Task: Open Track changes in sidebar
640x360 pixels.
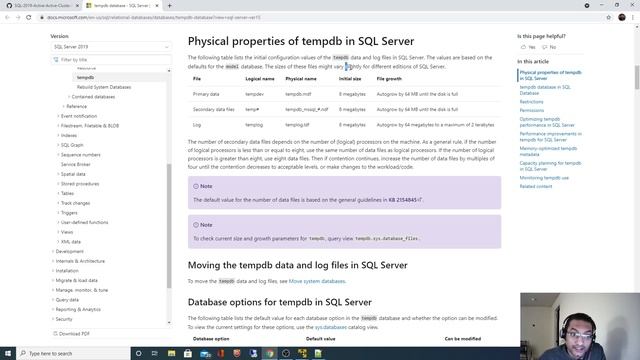Action: [x=76, y=203]
